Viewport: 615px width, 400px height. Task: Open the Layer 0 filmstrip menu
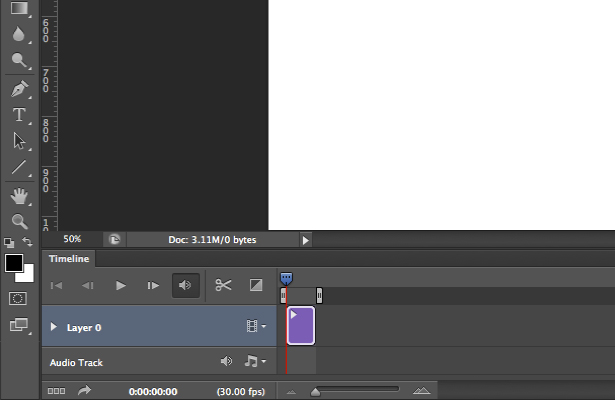[x=256, y=326]
